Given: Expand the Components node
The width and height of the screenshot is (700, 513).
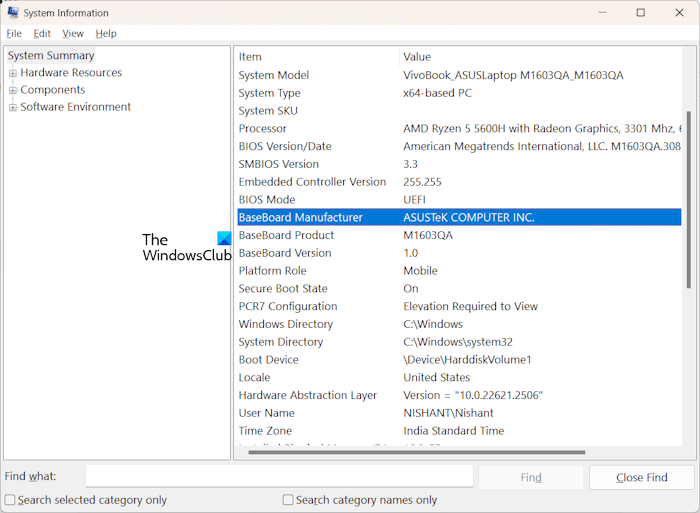Looking at the screenshot, I should coord(13,90).
